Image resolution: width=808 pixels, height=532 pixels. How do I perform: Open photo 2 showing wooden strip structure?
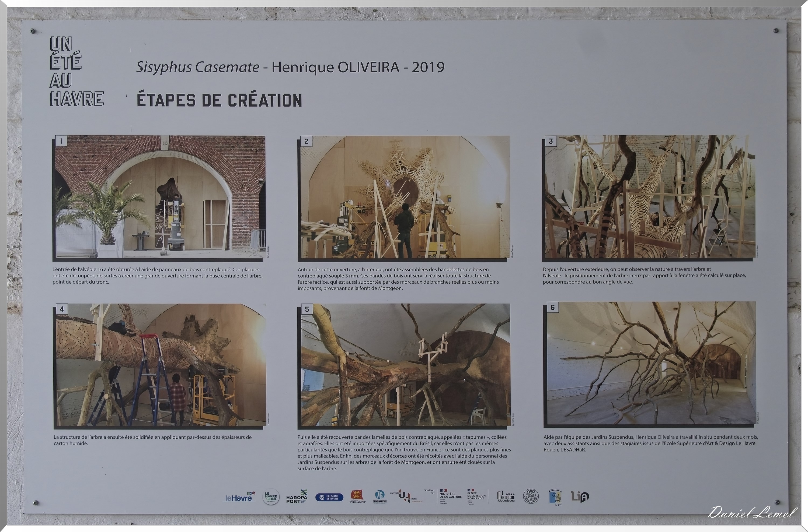pos(405,197)
